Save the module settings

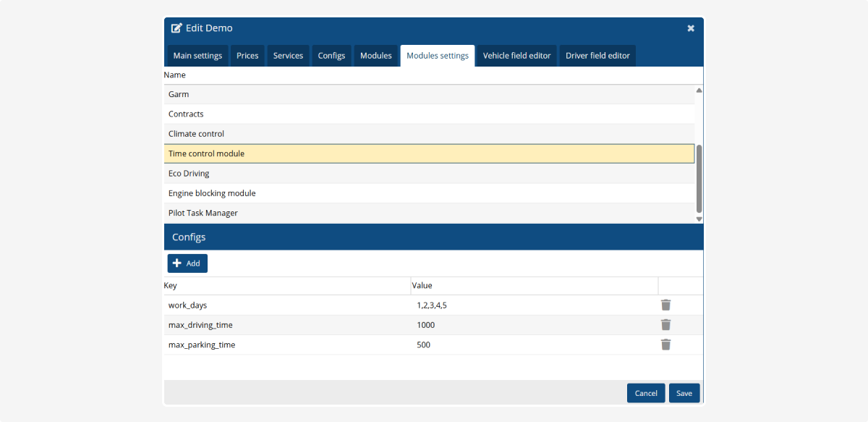[x=684, y=393]
